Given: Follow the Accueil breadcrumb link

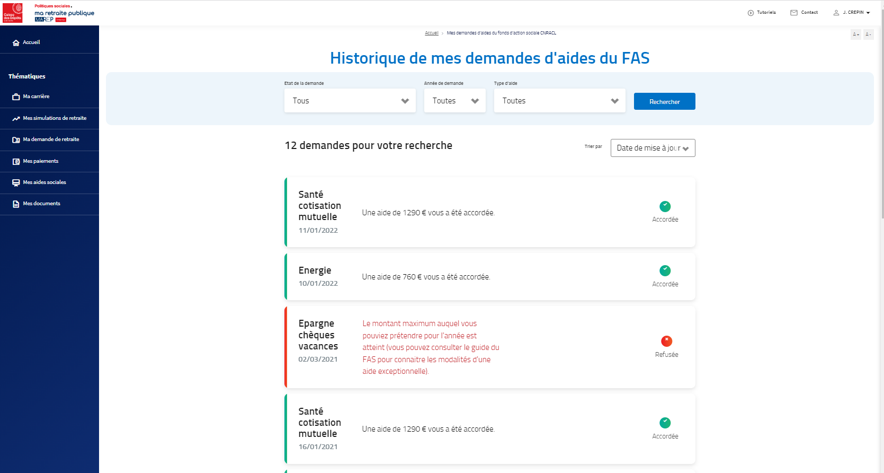Looking at the screenshot, I should pyautogui.click(x=431, y=33).
